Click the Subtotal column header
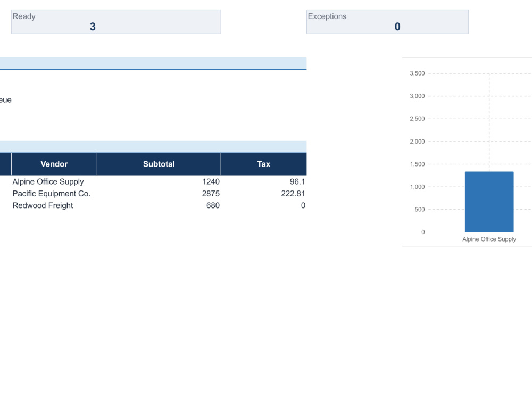This screenshot has width=532, height=399. coord(159,164)
